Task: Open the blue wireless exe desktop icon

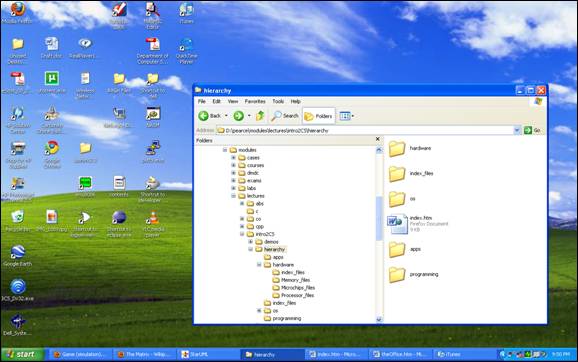Action: click(17, 290)
